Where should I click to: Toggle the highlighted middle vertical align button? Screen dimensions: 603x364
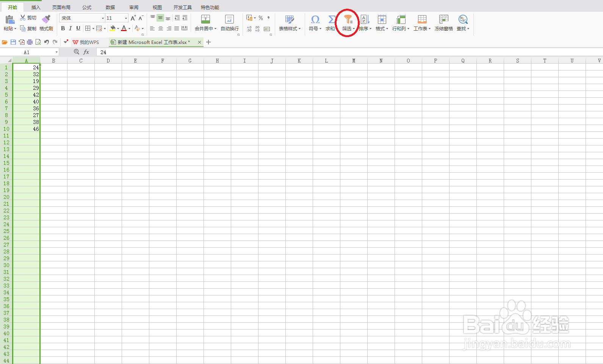(160, 18)
